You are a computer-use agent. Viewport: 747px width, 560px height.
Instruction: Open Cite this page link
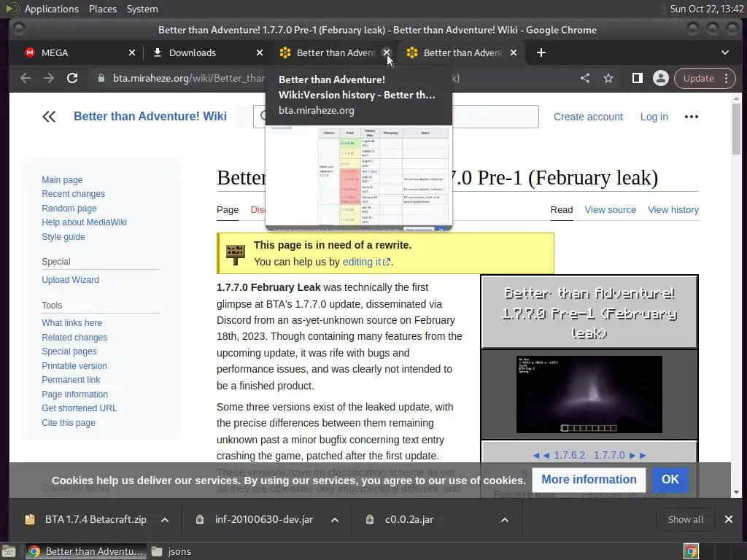click(69, 422)
